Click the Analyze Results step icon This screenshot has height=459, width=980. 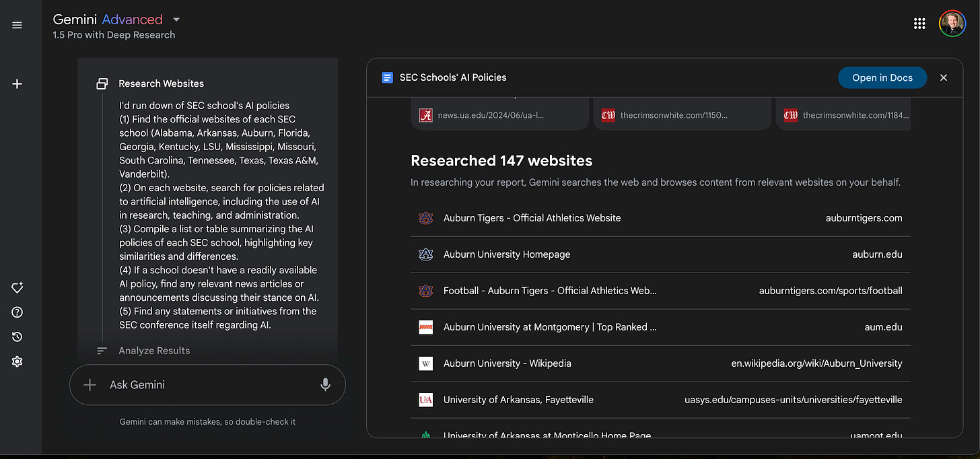(102, 351)
